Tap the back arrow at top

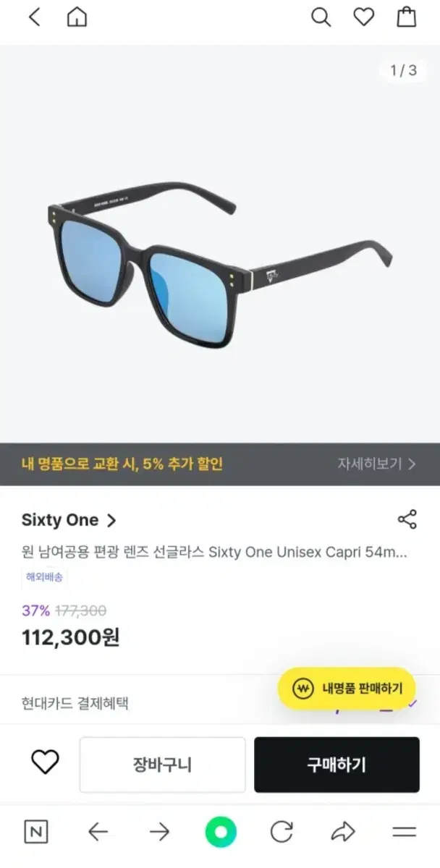click(x=33, y=17)
